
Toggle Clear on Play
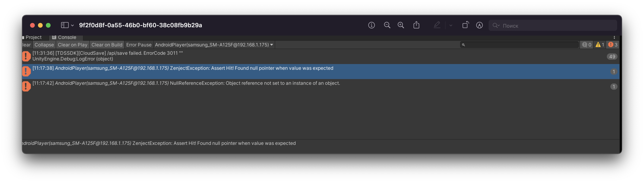[x=73, y=45]
